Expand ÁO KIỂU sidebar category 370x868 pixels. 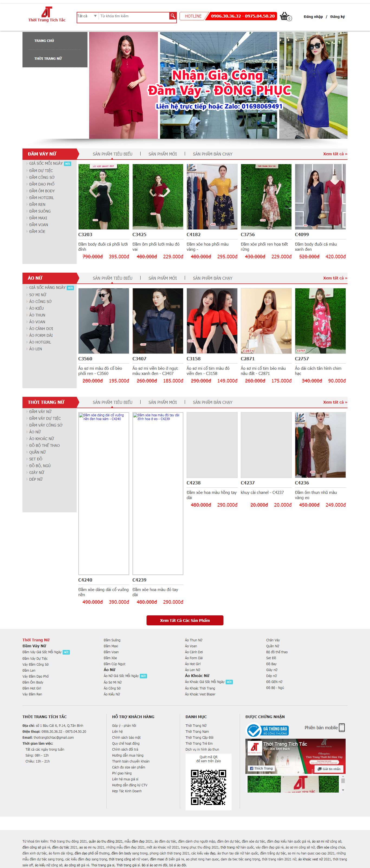[36, 308]
